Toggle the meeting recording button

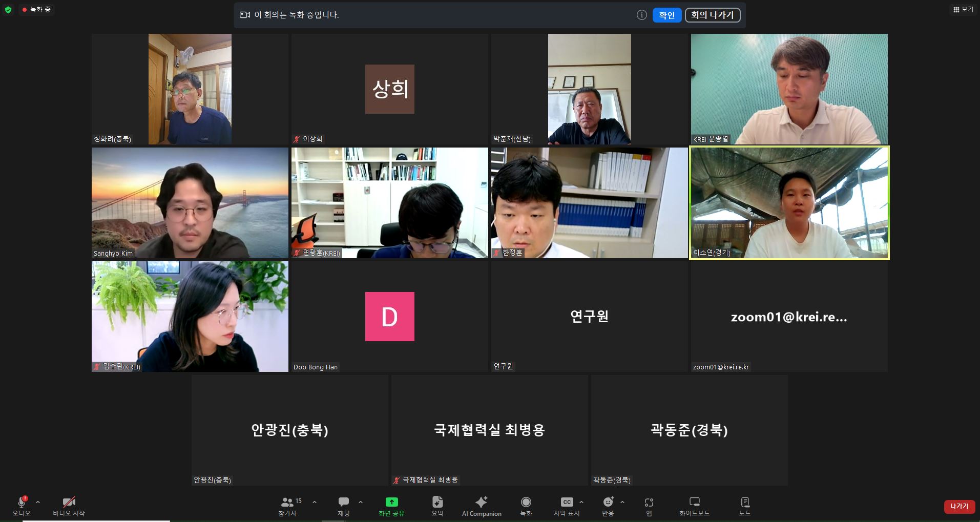(526, 503)
